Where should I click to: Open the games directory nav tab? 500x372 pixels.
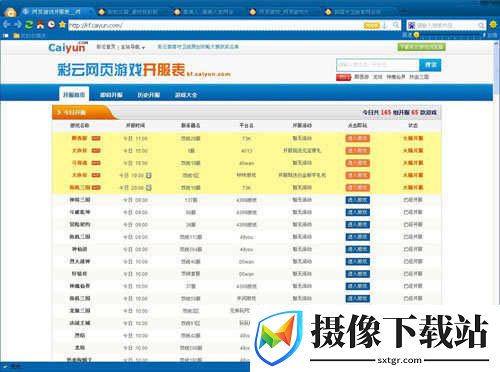pos(186,95)
